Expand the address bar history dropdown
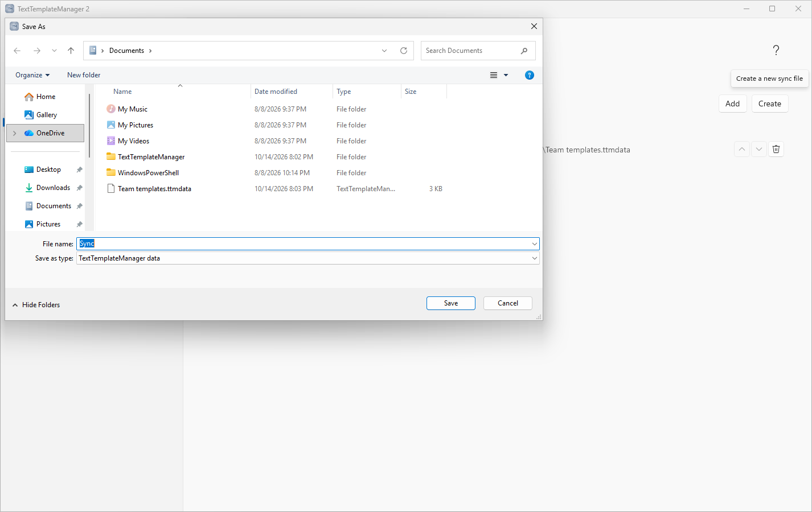 pos(384,51)
